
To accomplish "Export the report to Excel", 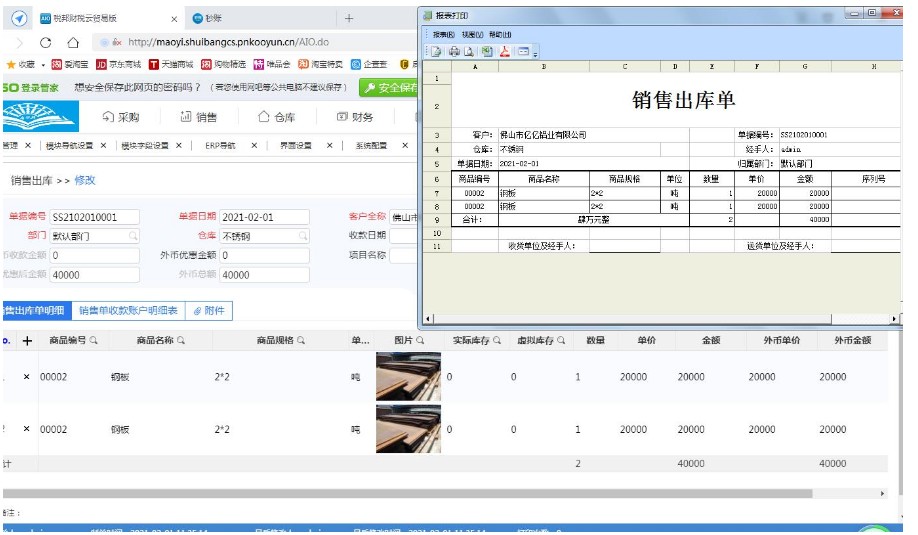I will [487, 51].
